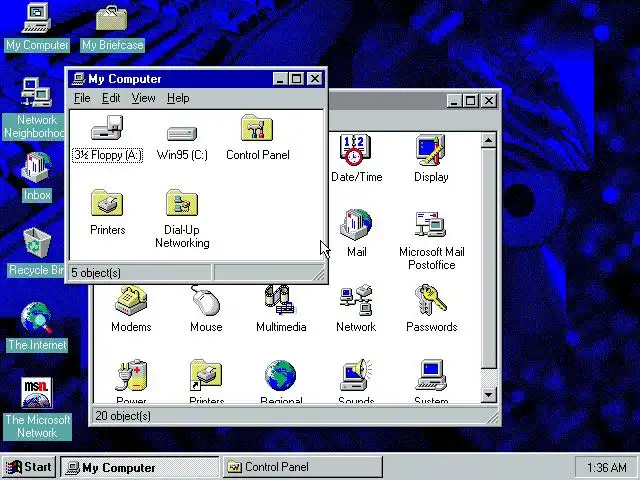The image size is (640, 480).
Task: Select the Modems control panel icon
Action: click(x=131, y=300)
